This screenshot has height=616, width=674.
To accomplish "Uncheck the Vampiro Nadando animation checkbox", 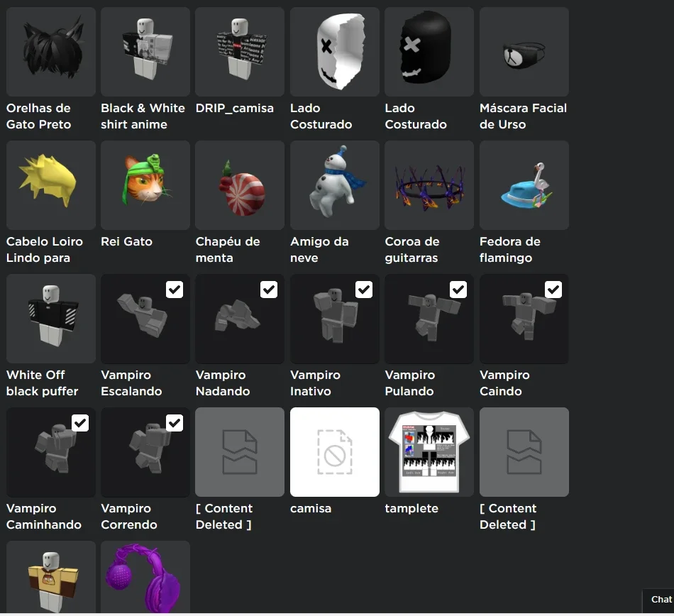I will [269, 290].
